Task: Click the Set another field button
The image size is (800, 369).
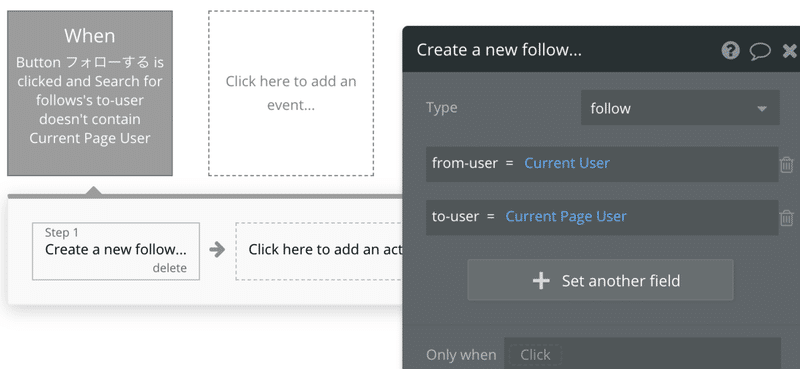Action: click(x=601, y=280)
